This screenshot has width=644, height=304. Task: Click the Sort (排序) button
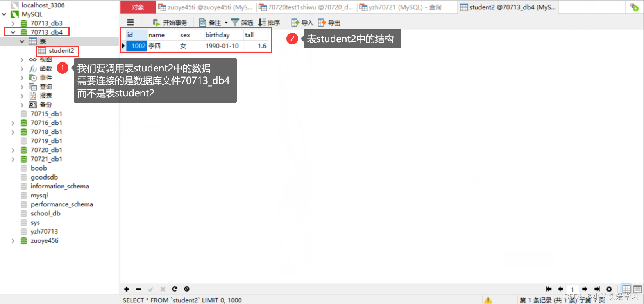(x=269, y=23)
